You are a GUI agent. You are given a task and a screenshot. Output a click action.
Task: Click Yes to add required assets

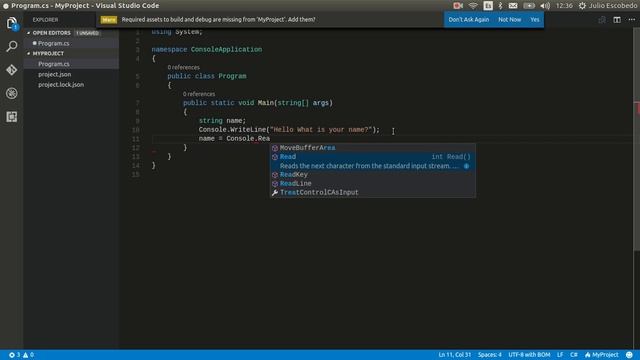535,20
